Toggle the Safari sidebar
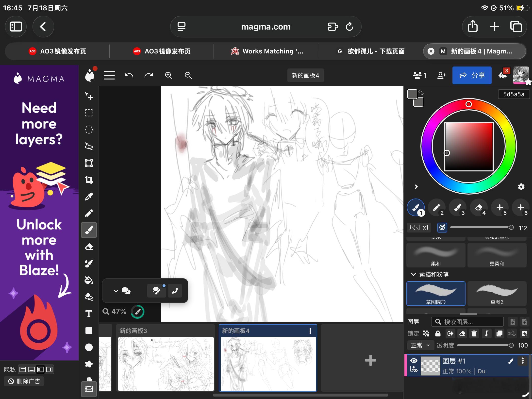This screenshot has height=399, width=532. point(16,27)
